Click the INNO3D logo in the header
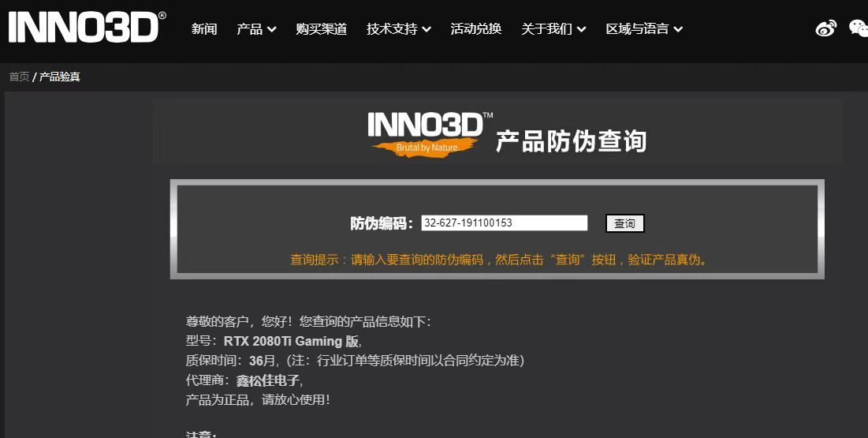 pos(87,27)
